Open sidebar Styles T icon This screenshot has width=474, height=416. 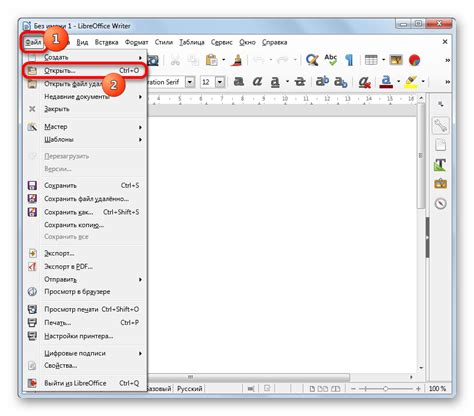[440, 165]
